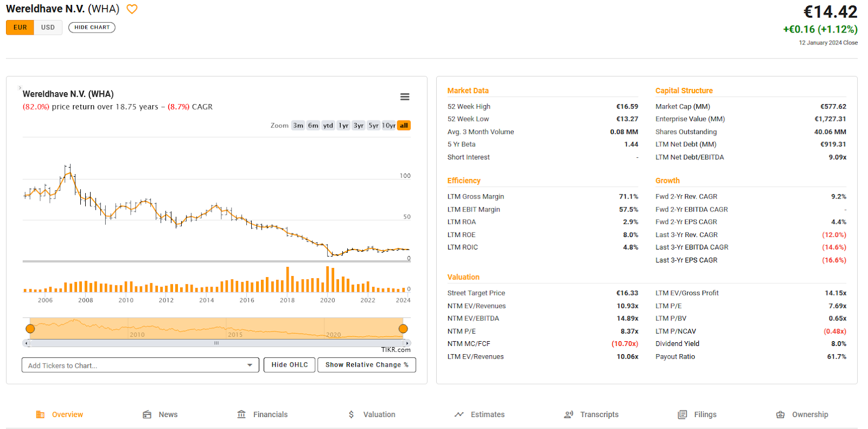Click the Transcripts speaker icon
Screen dimensions: 868x429
tap(569, 414)
